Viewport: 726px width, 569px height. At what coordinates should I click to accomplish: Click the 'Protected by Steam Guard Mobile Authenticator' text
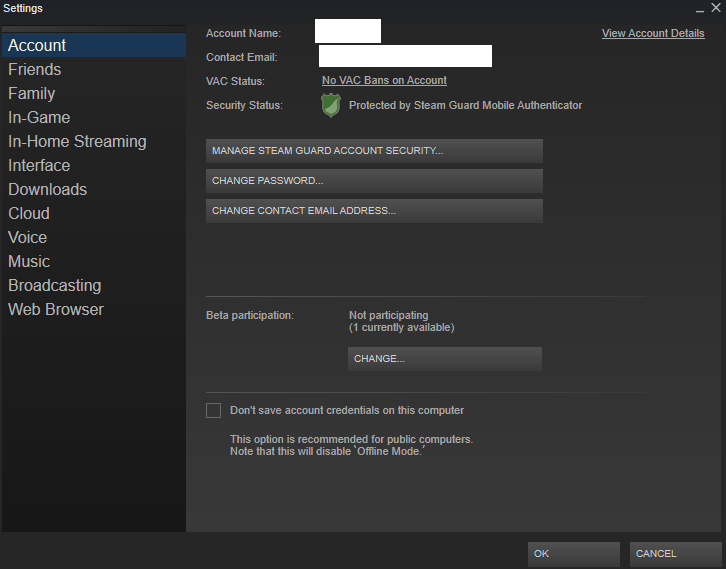coord(465,106)
